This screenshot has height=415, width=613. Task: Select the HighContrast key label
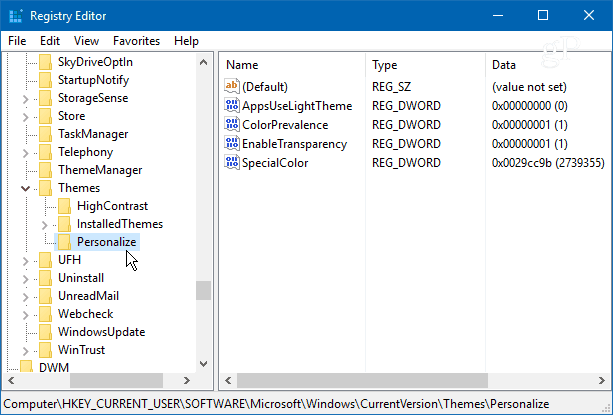pyautogui.click(x=112, y=206)
